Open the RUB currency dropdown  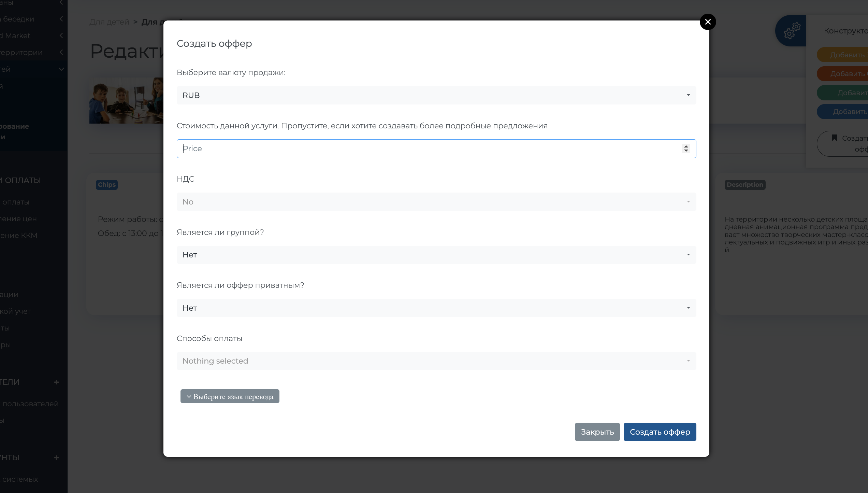point(436,95)
